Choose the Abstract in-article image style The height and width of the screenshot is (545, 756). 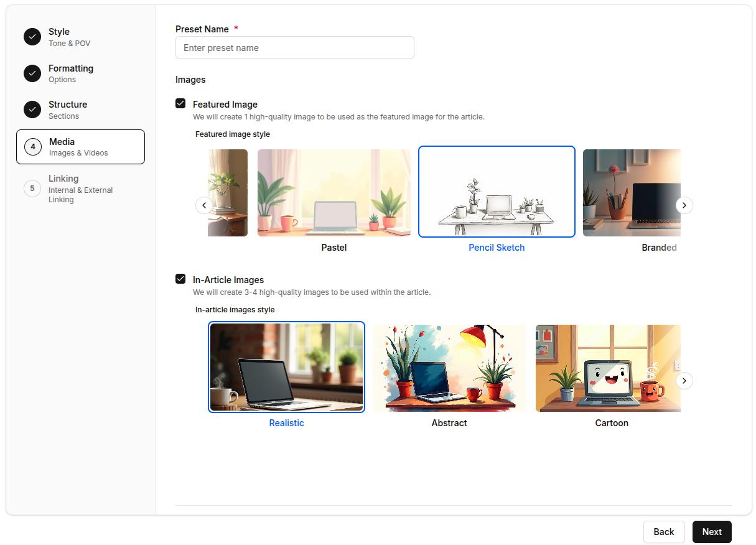(x=449, y=367)
